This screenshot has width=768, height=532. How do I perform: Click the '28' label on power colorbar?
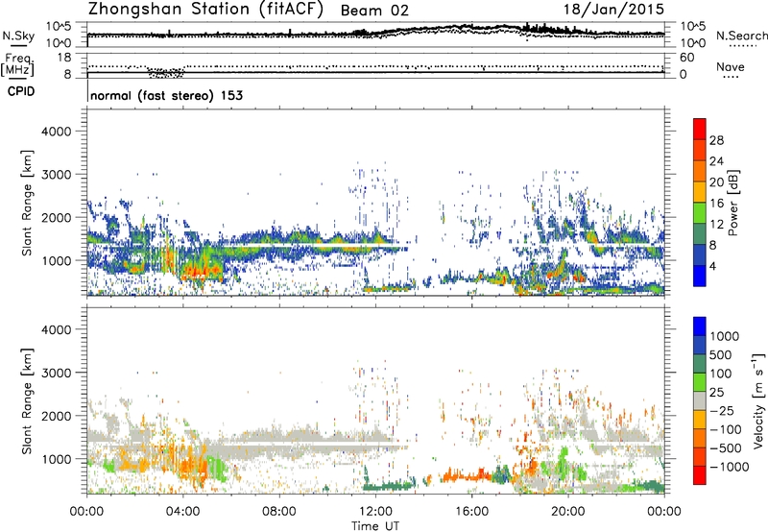pos(716,140)
